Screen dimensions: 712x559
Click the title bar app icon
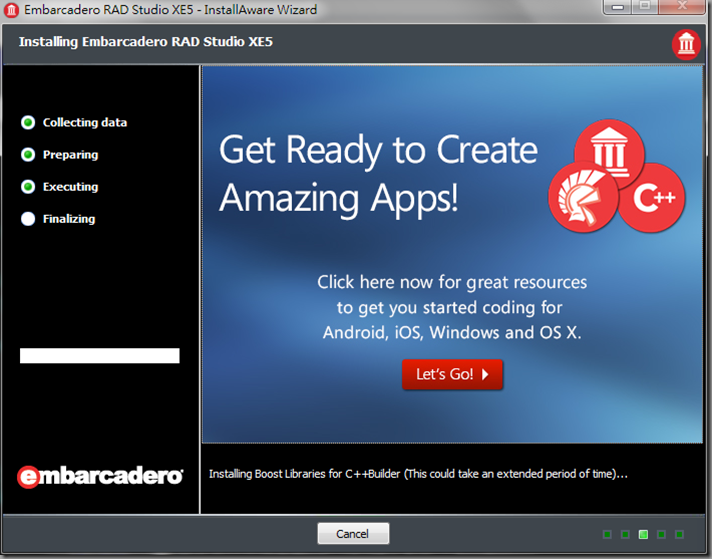[x=11, y=10]
